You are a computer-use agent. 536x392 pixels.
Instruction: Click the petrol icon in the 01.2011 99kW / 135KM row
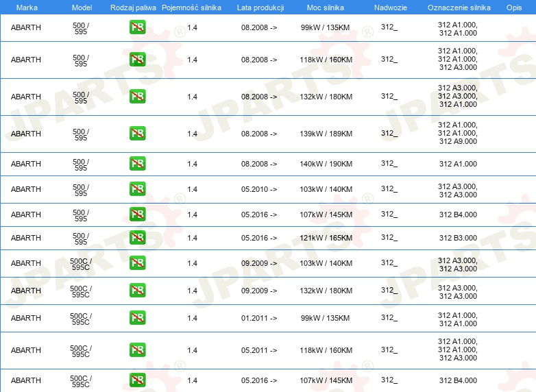coord(137,317)
